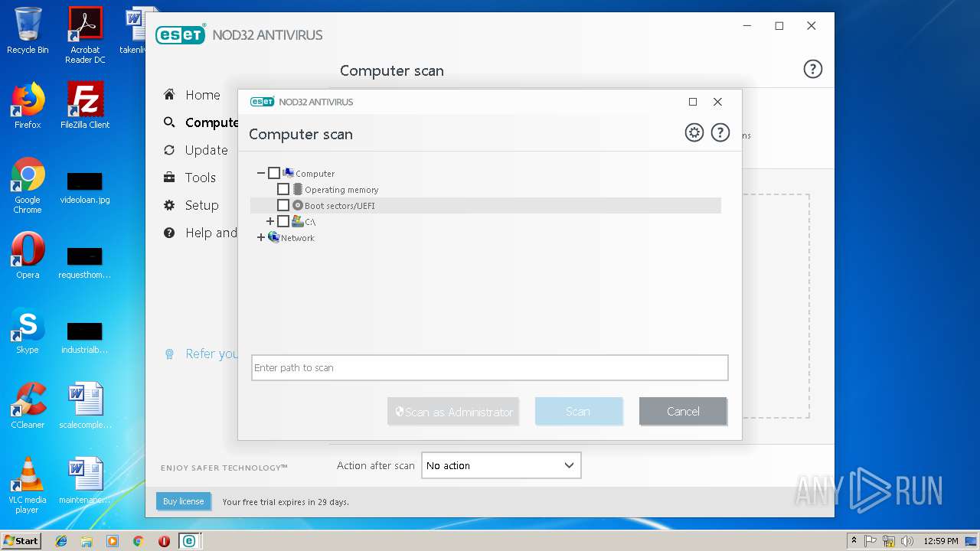The image size is (980, 551).
Task: Check the Operating memory checkbox
Action: coord(283,189)
